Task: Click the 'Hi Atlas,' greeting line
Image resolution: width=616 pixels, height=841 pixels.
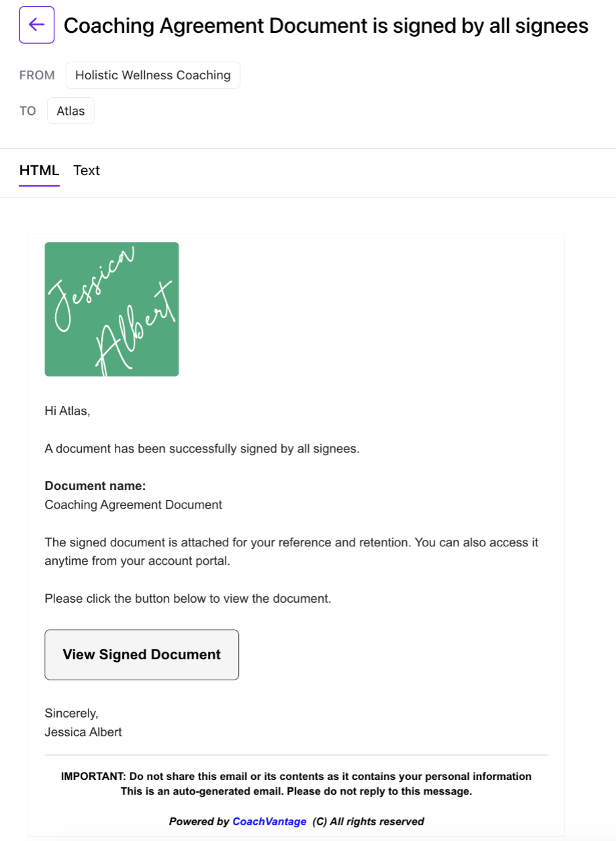Action: pos(67,412)
